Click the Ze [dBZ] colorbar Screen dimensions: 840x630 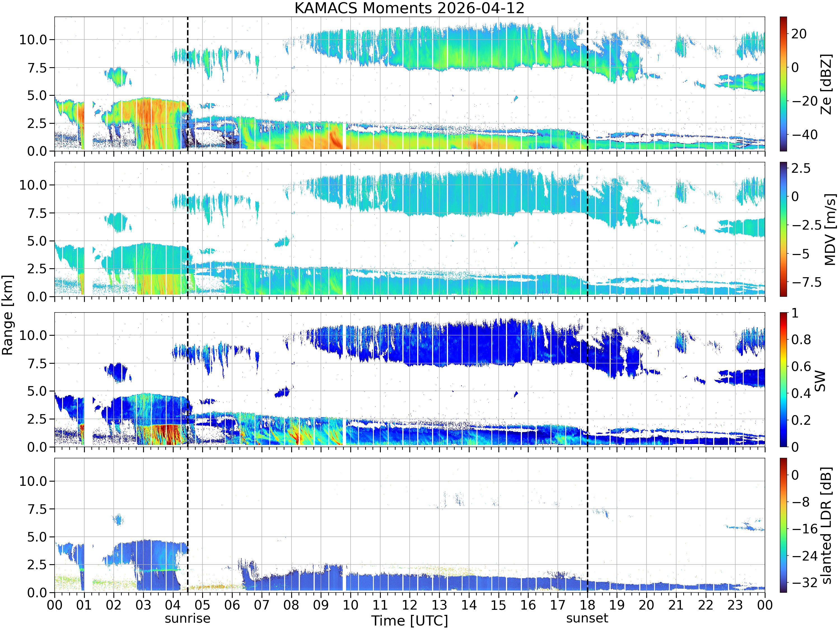click(783, 84)
